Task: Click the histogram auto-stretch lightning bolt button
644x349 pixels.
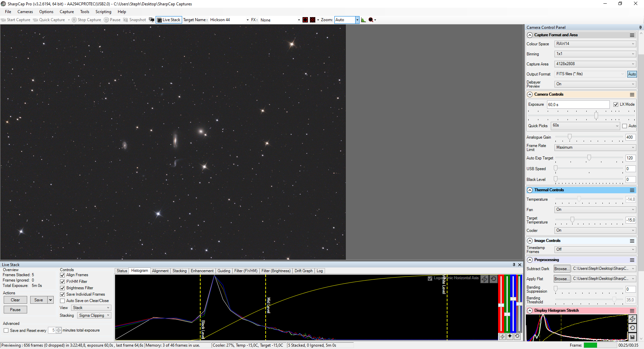Action: 485,279
